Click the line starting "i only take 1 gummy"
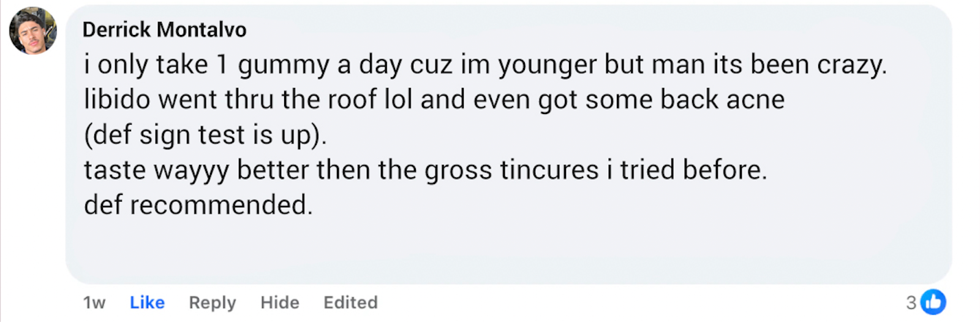The height and width of the screenshot is (322, 980). (485, 65)
